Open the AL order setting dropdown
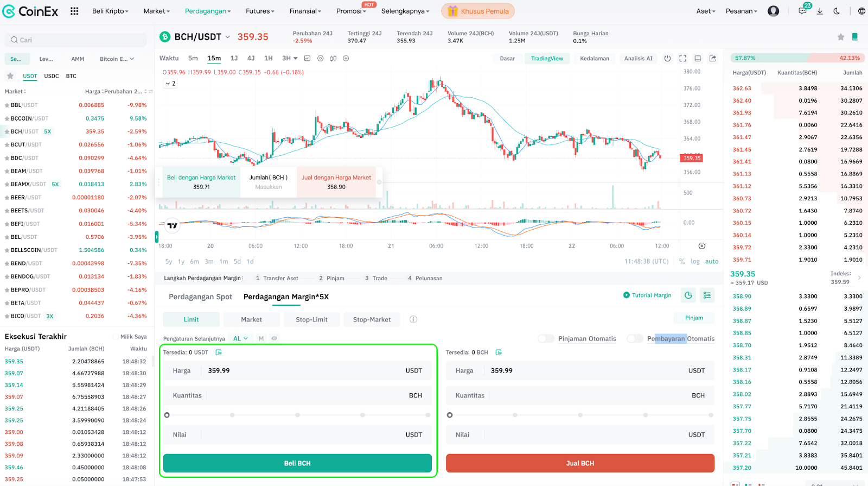This screenshot has width=868, height=486. click(x=240, y=338)
